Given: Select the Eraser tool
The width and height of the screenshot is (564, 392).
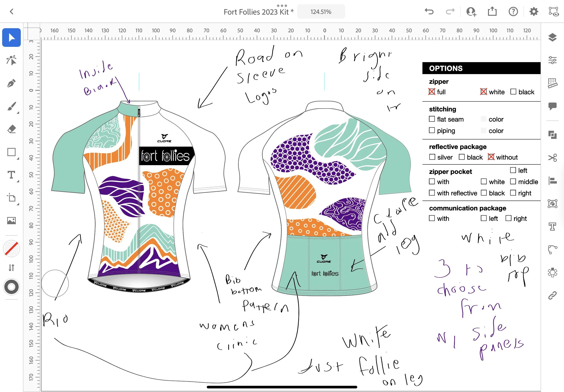Looking at the screenshot, I should (x=11, y=129).
